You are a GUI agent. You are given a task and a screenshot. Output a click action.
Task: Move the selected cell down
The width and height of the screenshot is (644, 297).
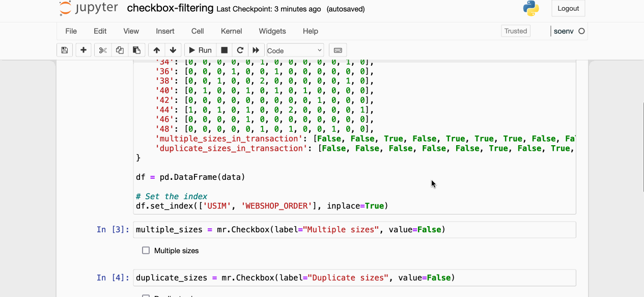(x=173, y=49)
